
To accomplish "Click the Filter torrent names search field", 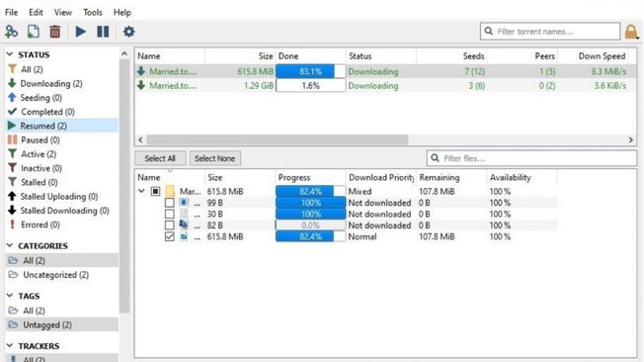I will tap(550, 32).
